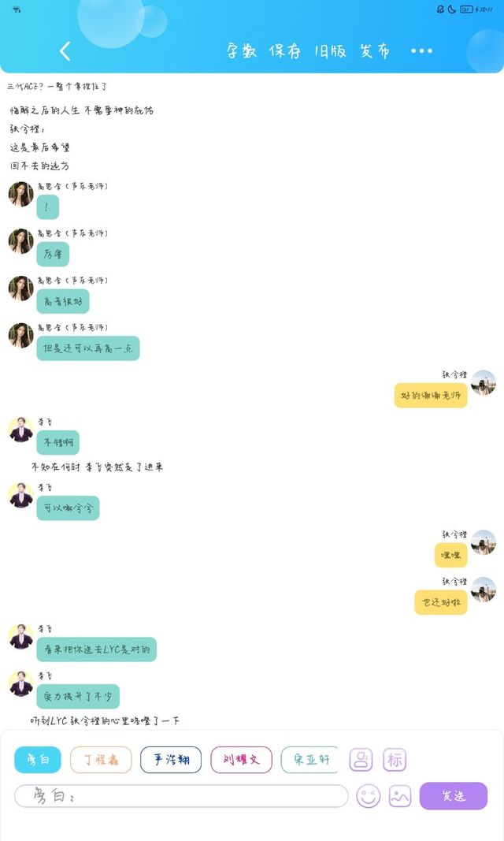
Task: Tap 发布 to publish
Action: (375, 51)
